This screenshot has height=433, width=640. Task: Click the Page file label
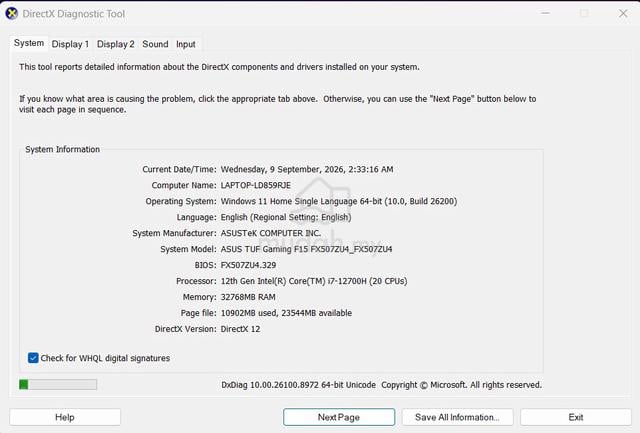click(x=198, y=313)
